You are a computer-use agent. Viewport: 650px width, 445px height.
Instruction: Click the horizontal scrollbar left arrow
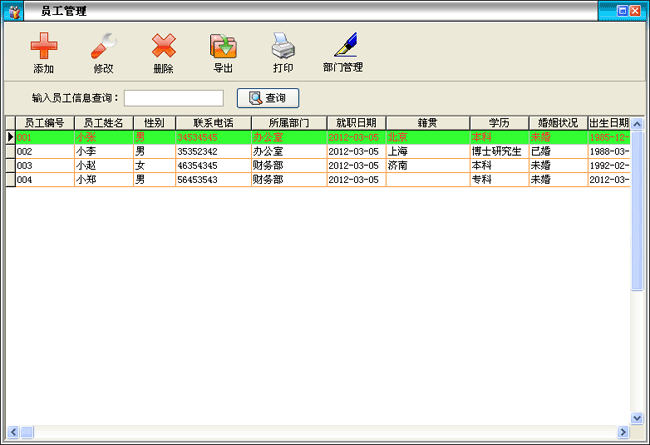(12, 432)
